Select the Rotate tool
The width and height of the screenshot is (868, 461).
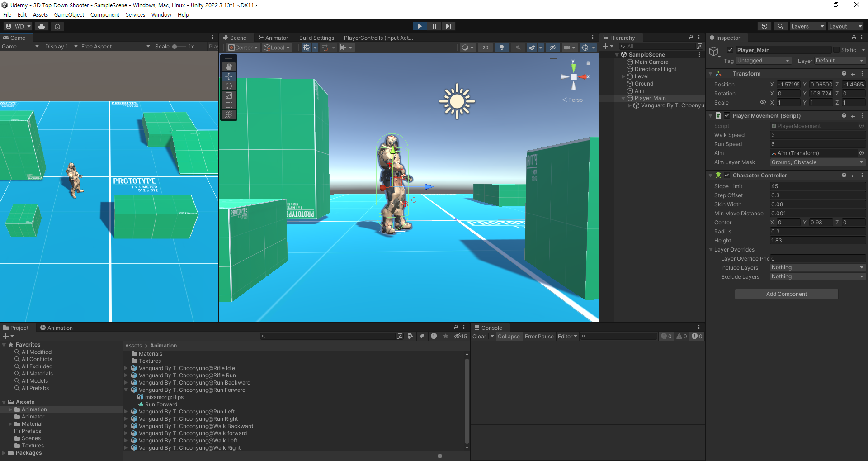click(229, 86)
